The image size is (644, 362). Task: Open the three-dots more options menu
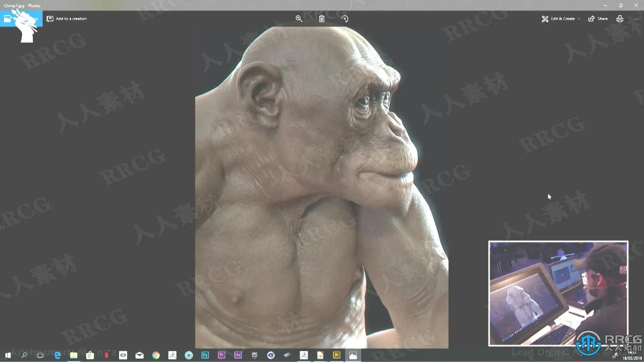point(636,19)
